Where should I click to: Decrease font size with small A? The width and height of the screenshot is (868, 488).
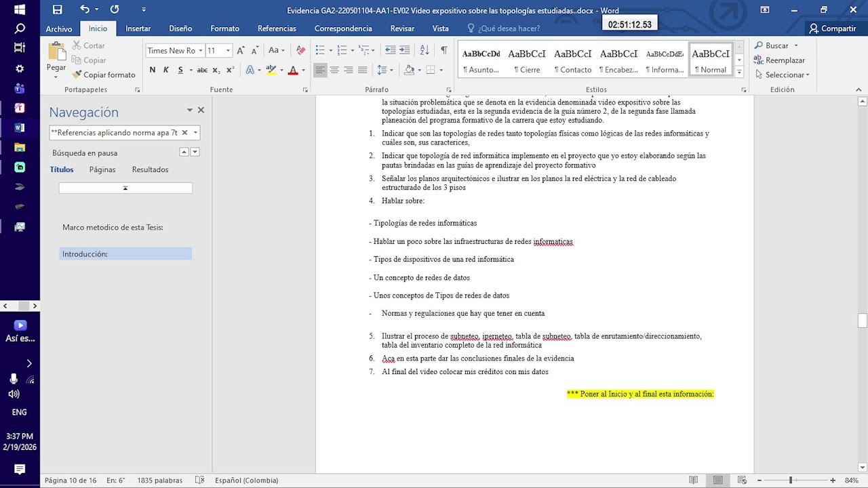[255, 50]
